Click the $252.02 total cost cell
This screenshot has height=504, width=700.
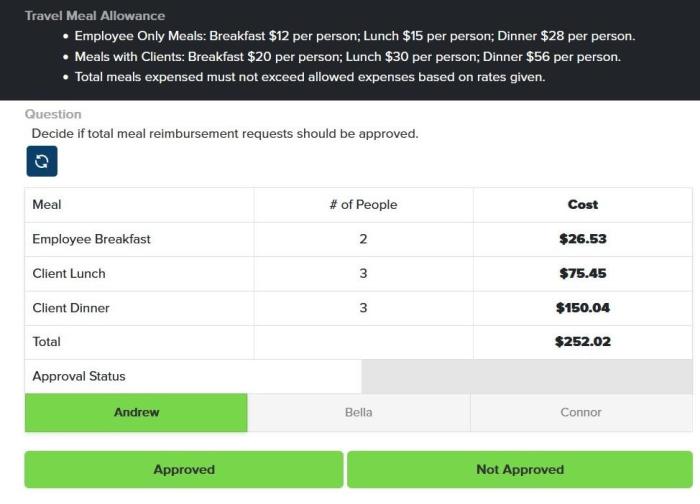click(583, 342)
